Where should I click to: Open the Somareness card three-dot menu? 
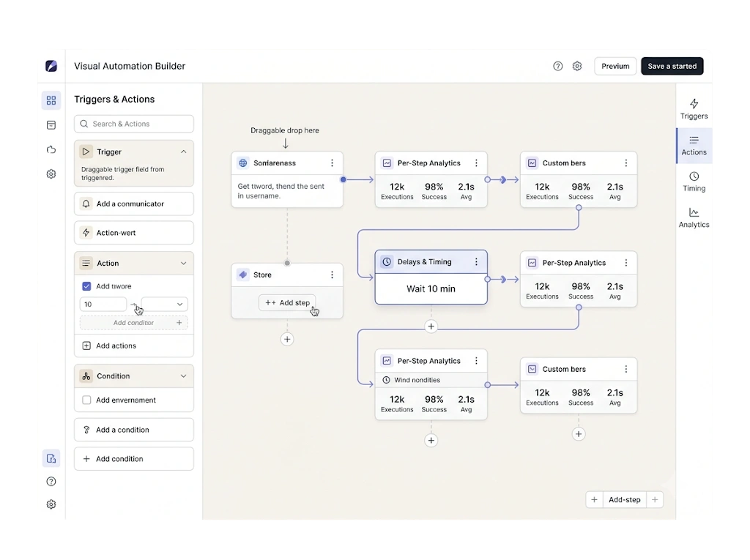click(x=332, y=163)
